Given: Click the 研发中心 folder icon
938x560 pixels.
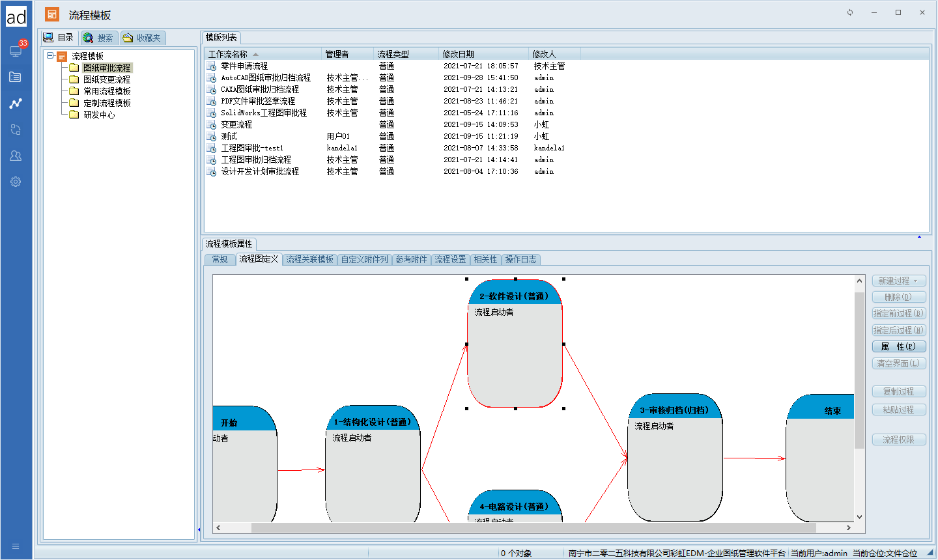Looking at the screenshot, I should click(x=74, y=115).
